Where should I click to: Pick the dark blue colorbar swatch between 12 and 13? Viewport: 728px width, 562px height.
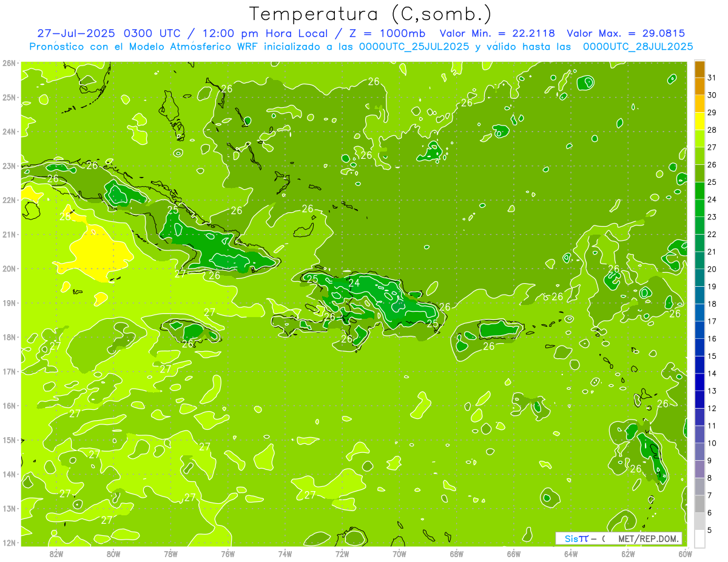click(699, 400)
